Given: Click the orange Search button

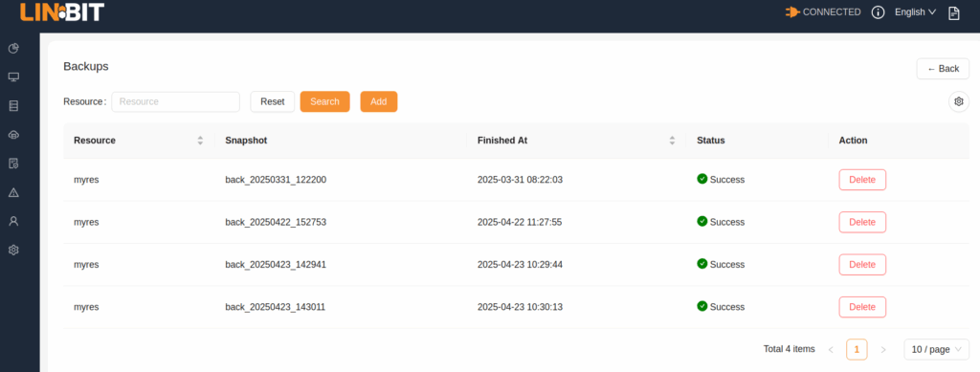Looking at the screenshot, I should (325, 101).
